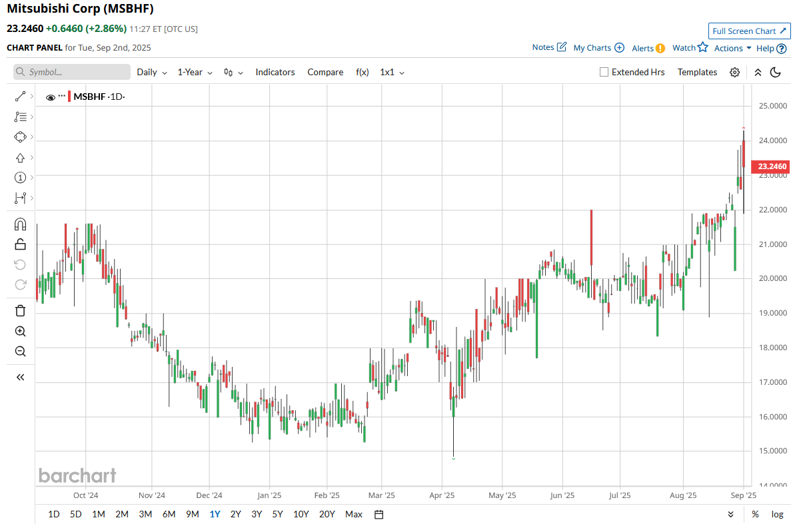Click the redo arrow icon
The image size is (801, 532).
point(20,284)
